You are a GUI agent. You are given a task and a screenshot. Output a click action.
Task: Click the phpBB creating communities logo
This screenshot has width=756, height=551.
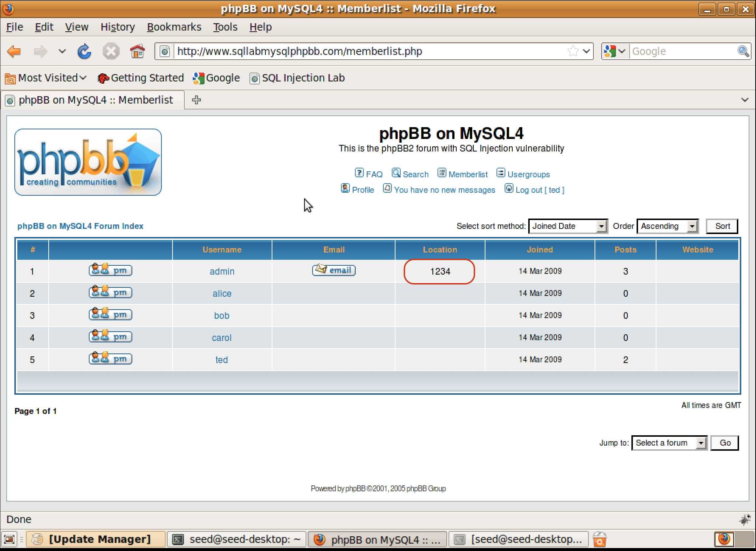(x=88, y=162)
